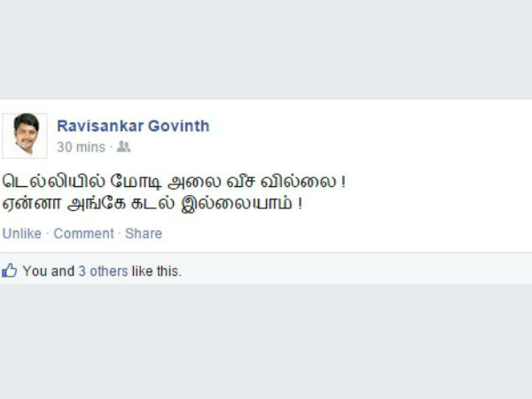Open the post's 30 mins timestamp
Image resolution: width=532 pixels, height=399 pixels.
pyautogui.click(x=81, y=147)
